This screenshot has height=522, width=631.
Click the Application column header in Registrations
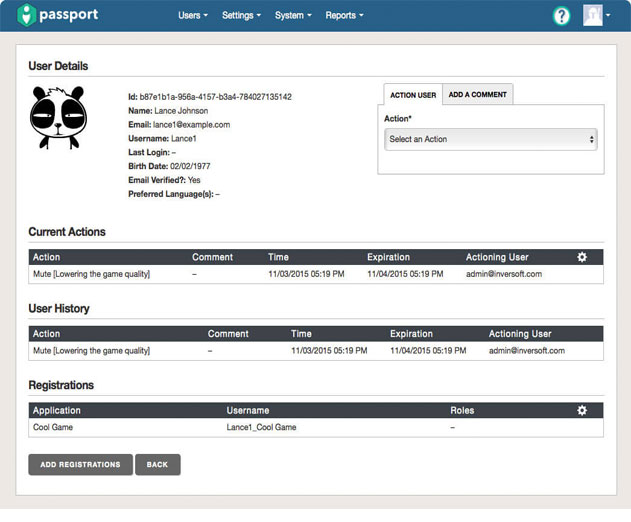(x=57, y=411)
